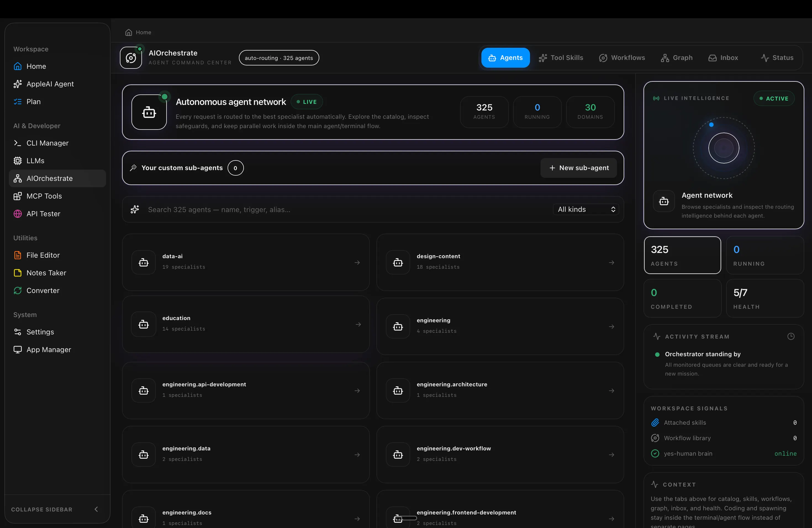Expand the education domain arrow
The width and height of the screenshot is (812, 528).
tap(358, 324)
